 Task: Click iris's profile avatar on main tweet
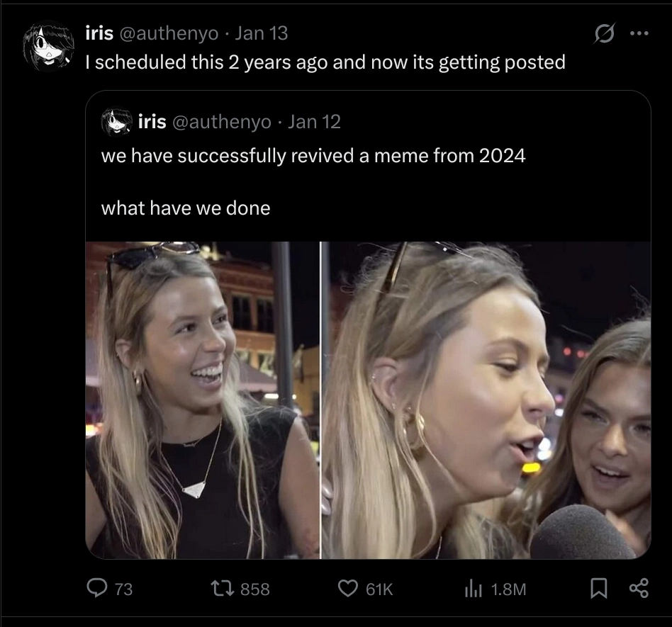click(48, 48)
